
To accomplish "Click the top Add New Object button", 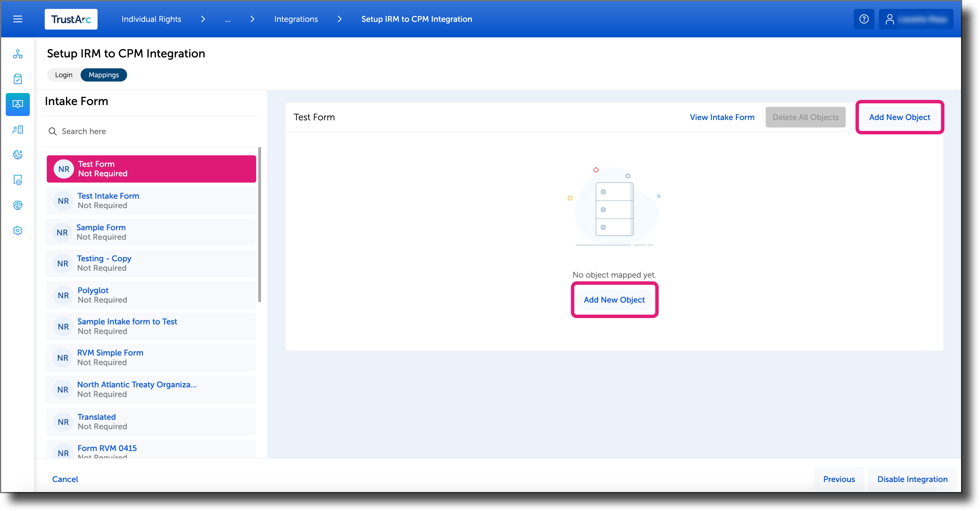I will click(x=899, y=117).
